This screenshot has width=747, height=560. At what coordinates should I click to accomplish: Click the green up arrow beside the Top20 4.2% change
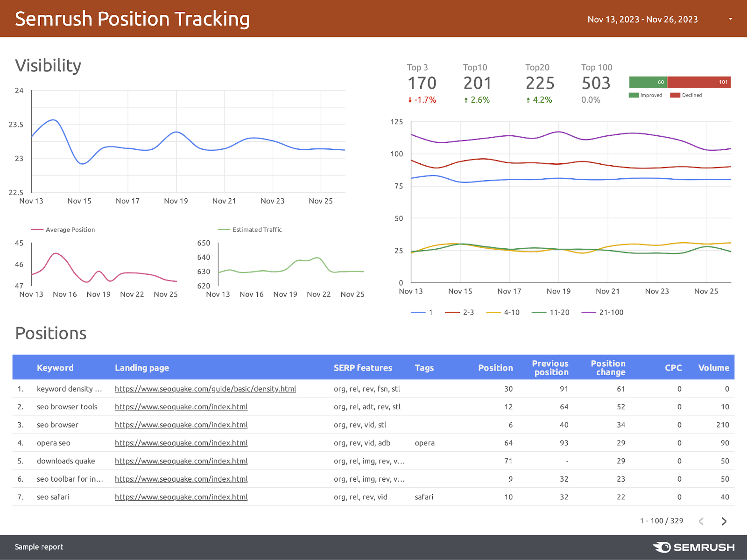(528, 99)
